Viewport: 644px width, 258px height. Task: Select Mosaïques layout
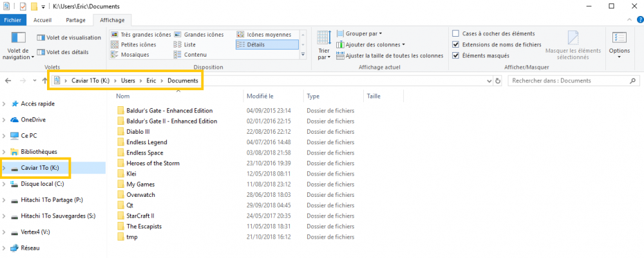click(x=130, y=55)
